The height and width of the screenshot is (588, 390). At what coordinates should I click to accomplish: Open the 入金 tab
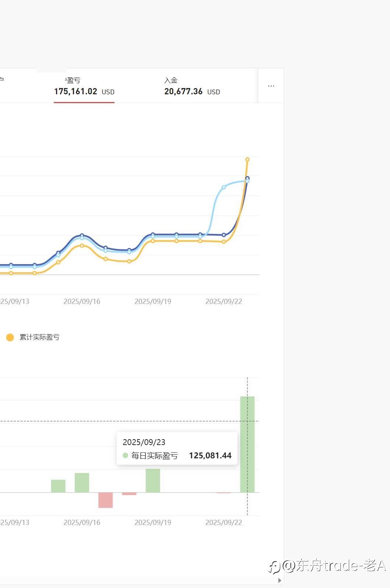pos(192,86)
